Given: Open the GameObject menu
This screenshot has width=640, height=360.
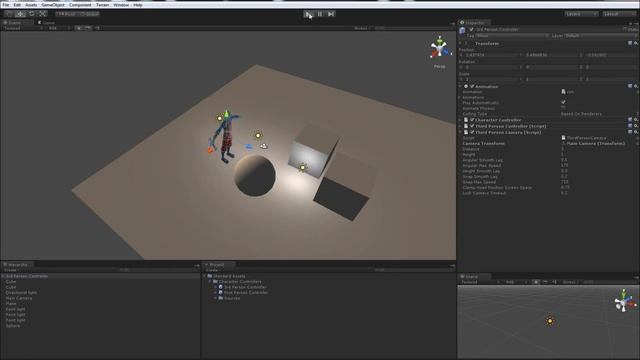Looking at the screenshot, I should click(x=53, y=5).
